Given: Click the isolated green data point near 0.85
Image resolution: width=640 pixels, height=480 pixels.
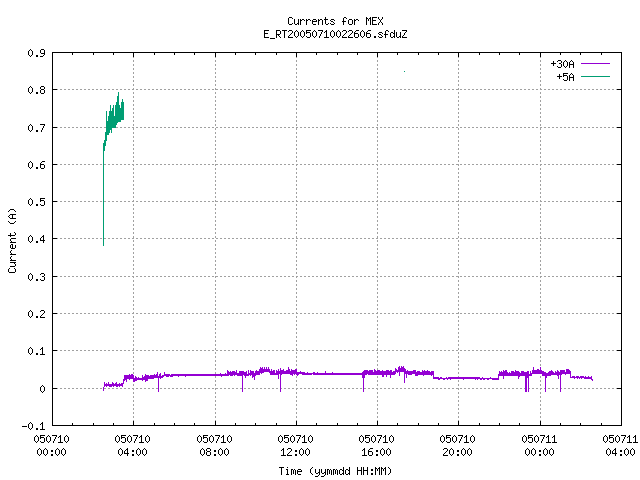Looking at the screenshot, I should point(404,71).
